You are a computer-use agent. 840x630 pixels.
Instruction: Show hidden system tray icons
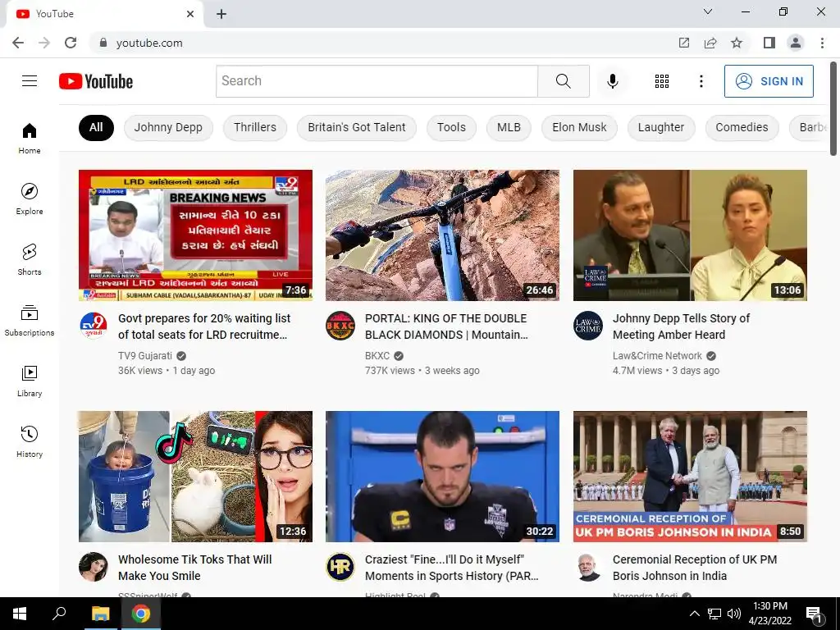point(694,614)
